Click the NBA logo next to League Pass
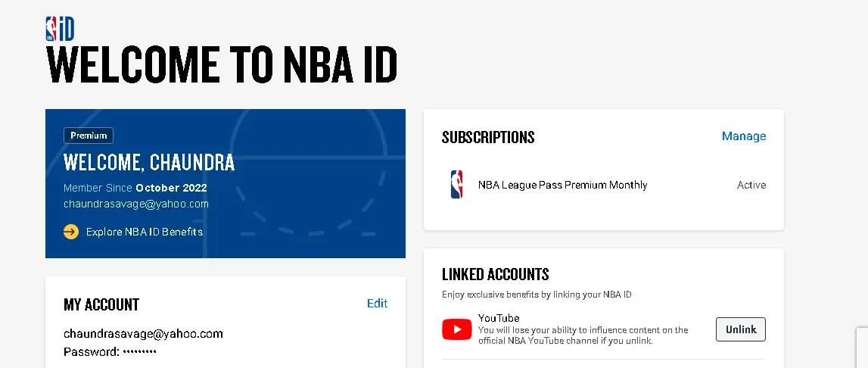Viewport: 868px width, 368px height. (456, 185)
